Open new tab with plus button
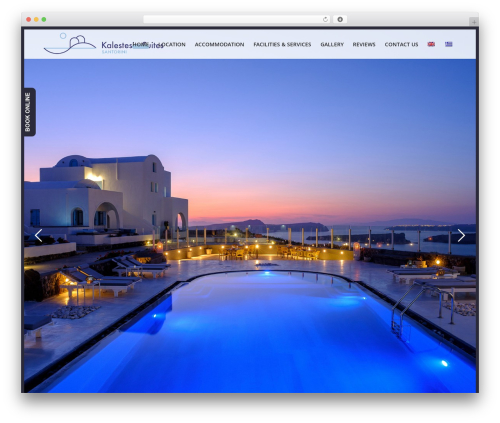 tap(474, 22)
